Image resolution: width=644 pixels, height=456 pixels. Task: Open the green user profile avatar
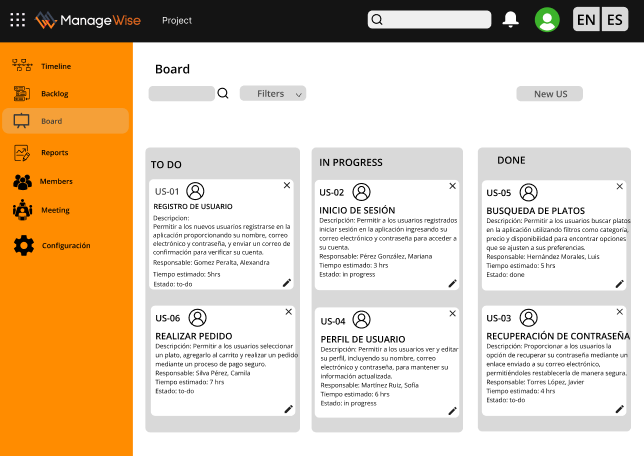[x=547, y=19]
